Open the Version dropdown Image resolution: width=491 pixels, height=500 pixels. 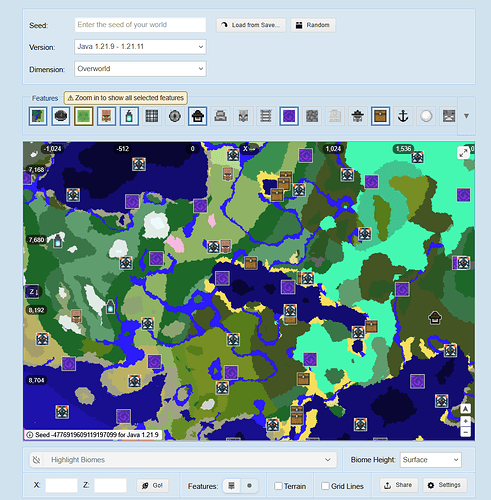pos(140,47)
